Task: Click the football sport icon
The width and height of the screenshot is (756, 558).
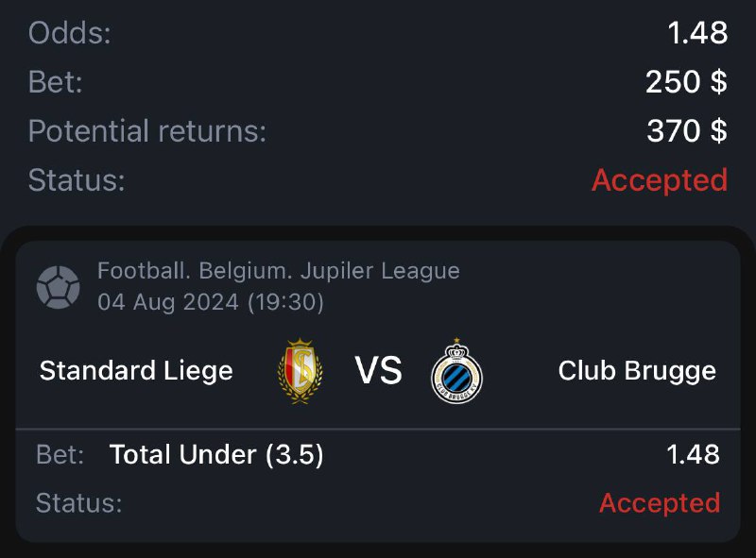Action: (x=58, y=286)
